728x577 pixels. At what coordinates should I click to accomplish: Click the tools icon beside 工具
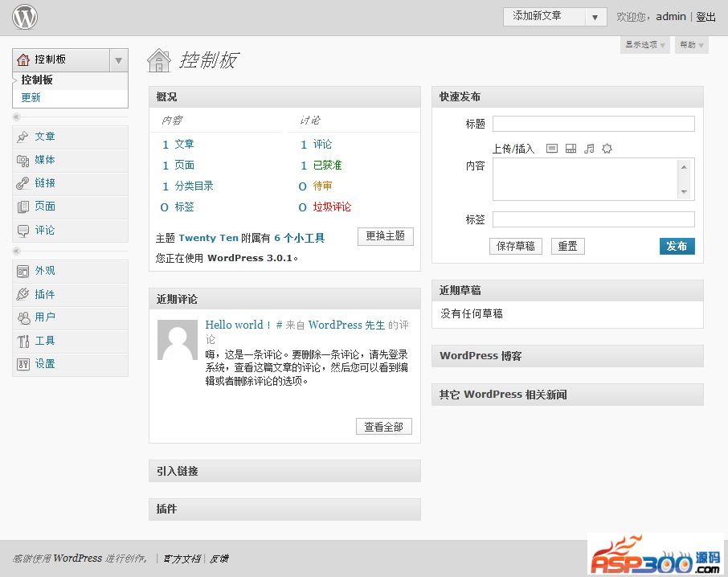22,342
